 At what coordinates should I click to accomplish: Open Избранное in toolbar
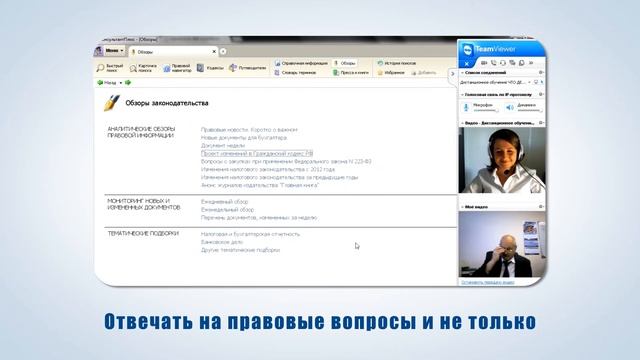[391, 73]
